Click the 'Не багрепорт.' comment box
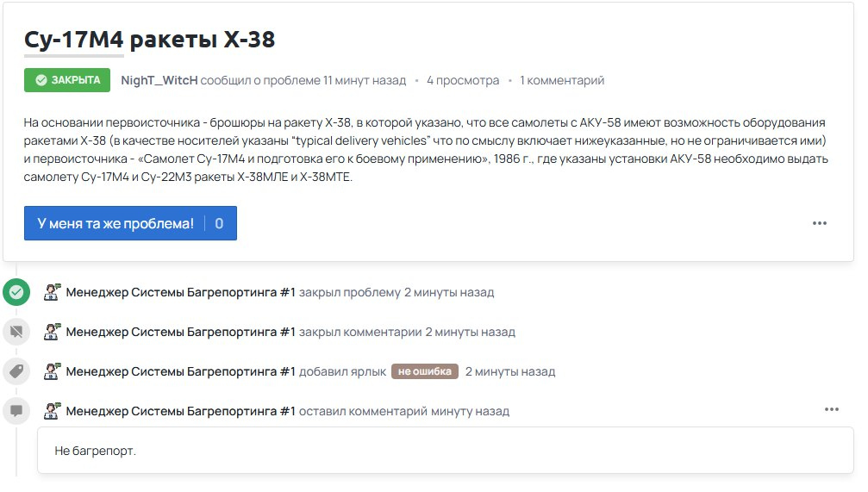Viewport: 868px width, 492px height. click(445, 451)
